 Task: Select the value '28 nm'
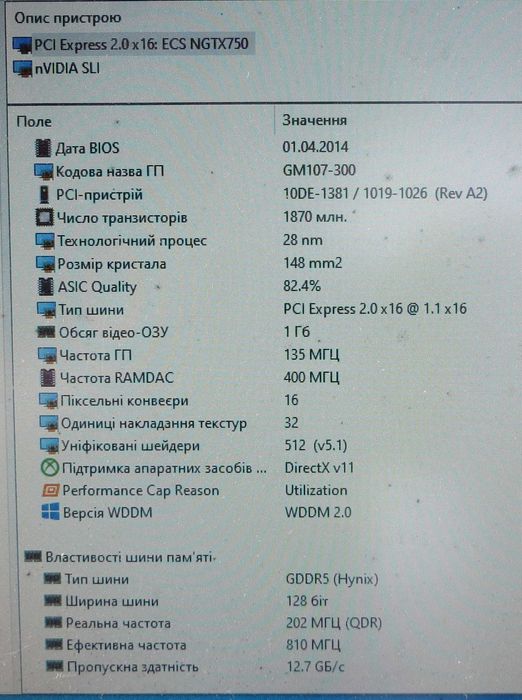pyautogui.click(x=303, y=240)
